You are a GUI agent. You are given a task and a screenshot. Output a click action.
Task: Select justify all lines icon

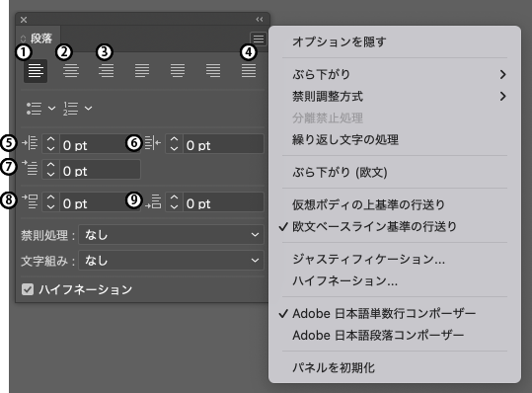(x=249, y=70)
